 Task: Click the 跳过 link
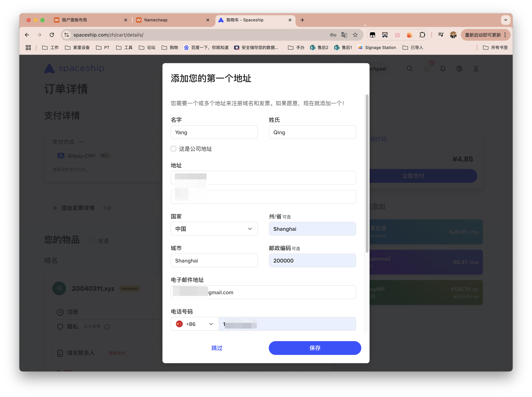[217, 348]
